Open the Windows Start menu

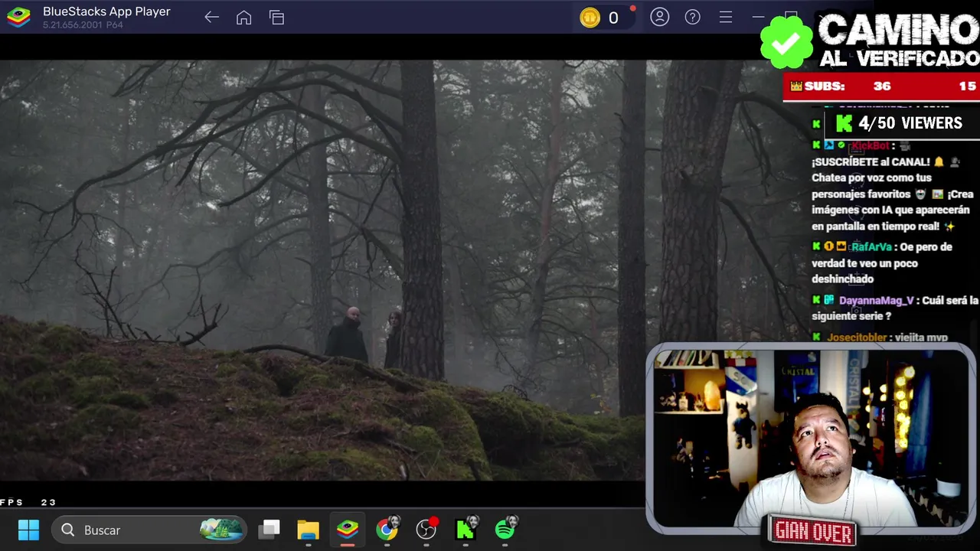pos(28,530)
